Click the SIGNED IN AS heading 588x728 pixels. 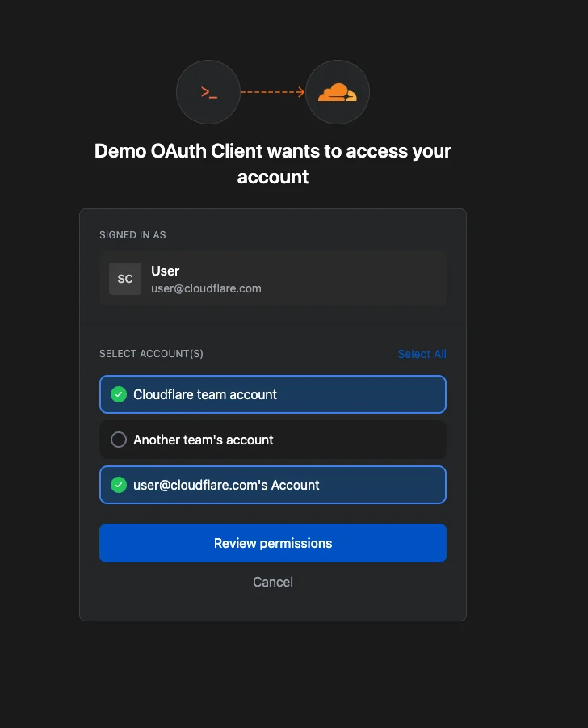(132, 235)
